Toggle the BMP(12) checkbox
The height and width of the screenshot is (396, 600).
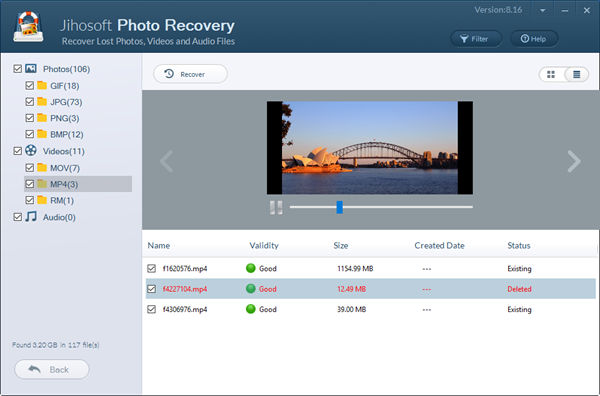click(x=29, y=134)
